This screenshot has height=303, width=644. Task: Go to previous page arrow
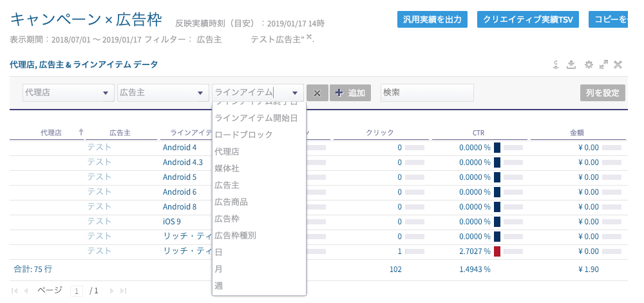pyautogui.click(x=26, y=291)
